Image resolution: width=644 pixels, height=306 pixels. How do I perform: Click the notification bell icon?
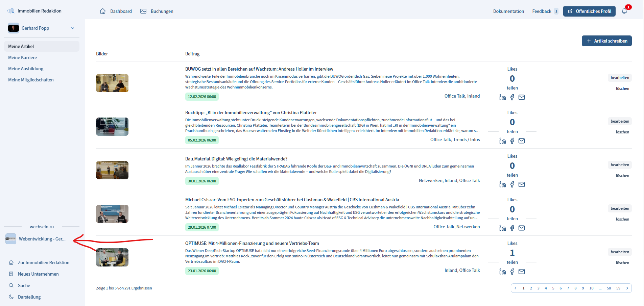(624, 11)
